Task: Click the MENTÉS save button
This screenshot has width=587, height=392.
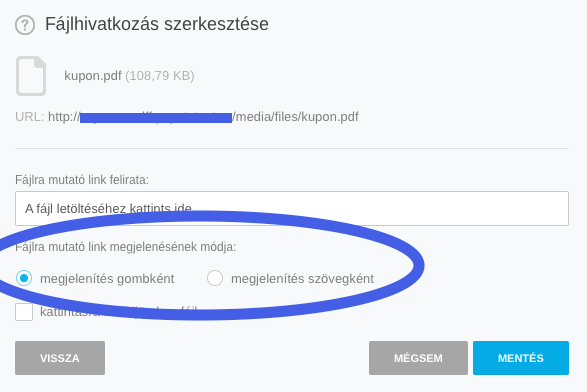Action: pos(521,358)
